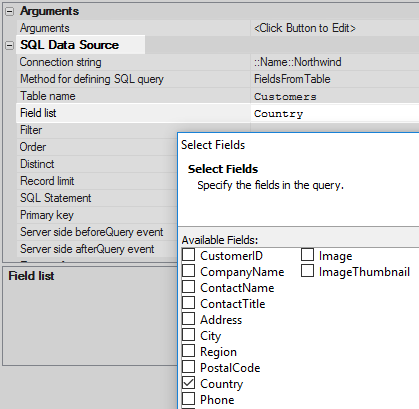Tick the Region checkbox

(x=189, y=351)
